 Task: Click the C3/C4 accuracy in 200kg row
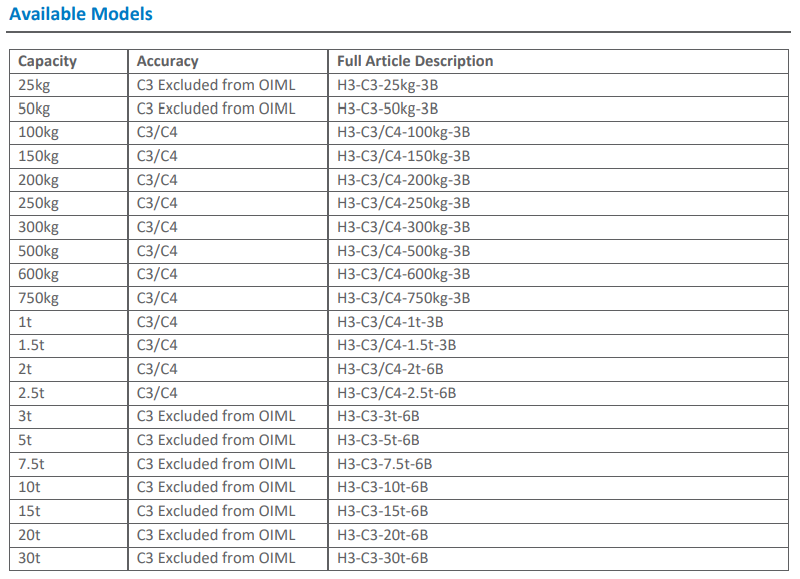click(x=157, y=180)
